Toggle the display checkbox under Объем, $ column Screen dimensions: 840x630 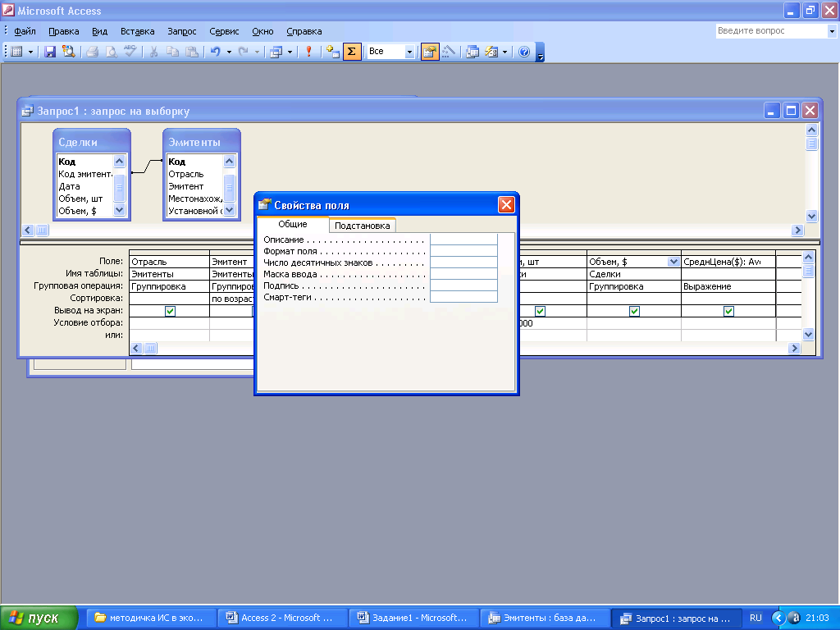pyautogui.click(x=634, y=311)
